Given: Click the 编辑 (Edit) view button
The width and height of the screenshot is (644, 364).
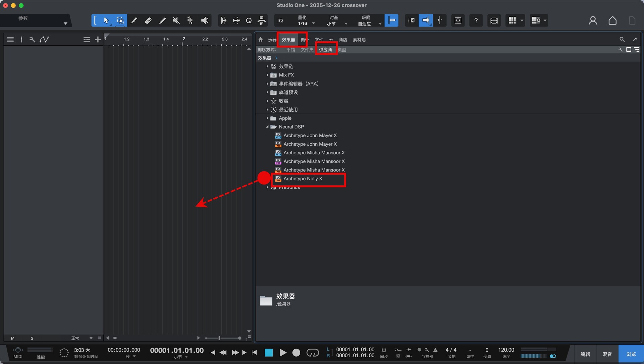Looking at the screenshot, I should pyautogui.click(x=585, y=354).
